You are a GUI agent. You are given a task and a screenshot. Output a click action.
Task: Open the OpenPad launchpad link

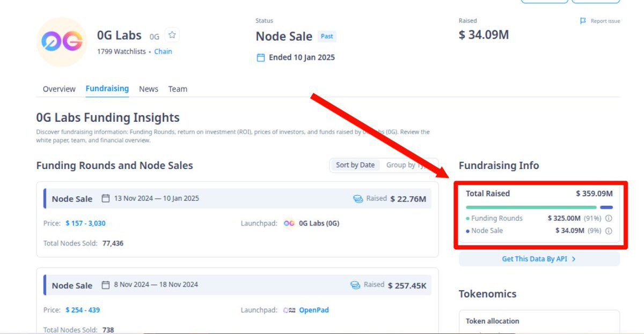click(x=314, y=310)
